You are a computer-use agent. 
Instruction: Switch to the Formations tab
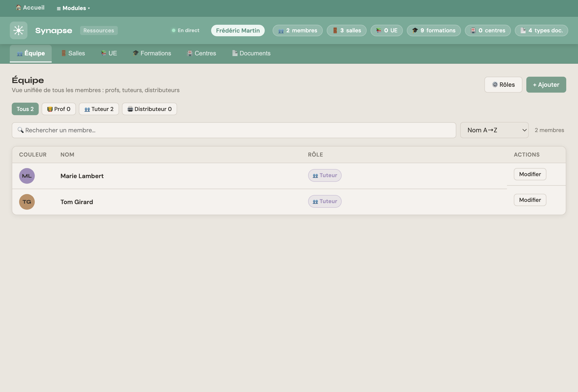tap(152, 53)
